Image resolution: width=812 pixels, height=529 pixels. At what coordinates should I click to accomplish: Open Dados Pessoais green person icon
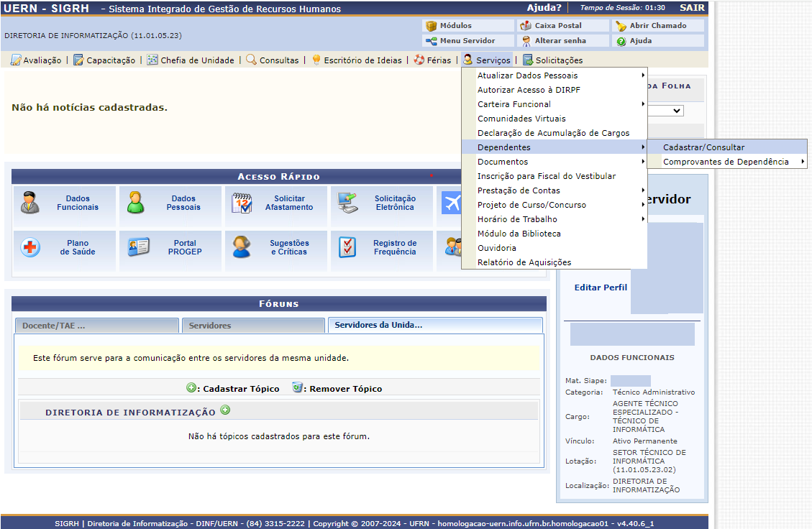(x=136, y=203)
